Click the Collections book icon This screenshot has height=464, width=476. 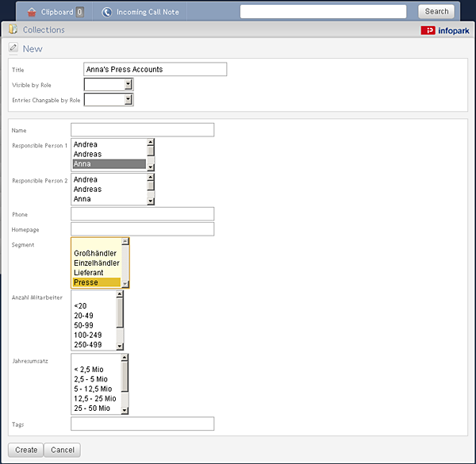pos(13,29)
